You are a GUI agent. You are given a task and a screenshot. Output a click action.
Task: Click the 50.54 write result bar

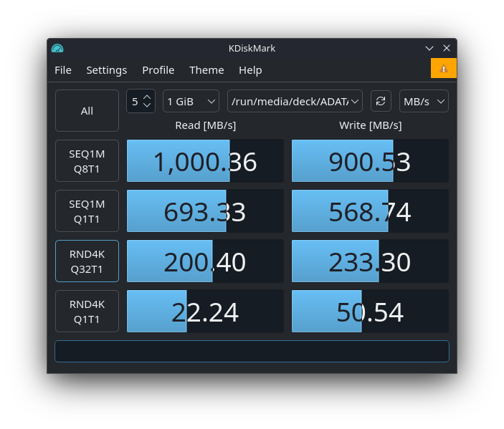pyautogui.click(x=370, y=311)
